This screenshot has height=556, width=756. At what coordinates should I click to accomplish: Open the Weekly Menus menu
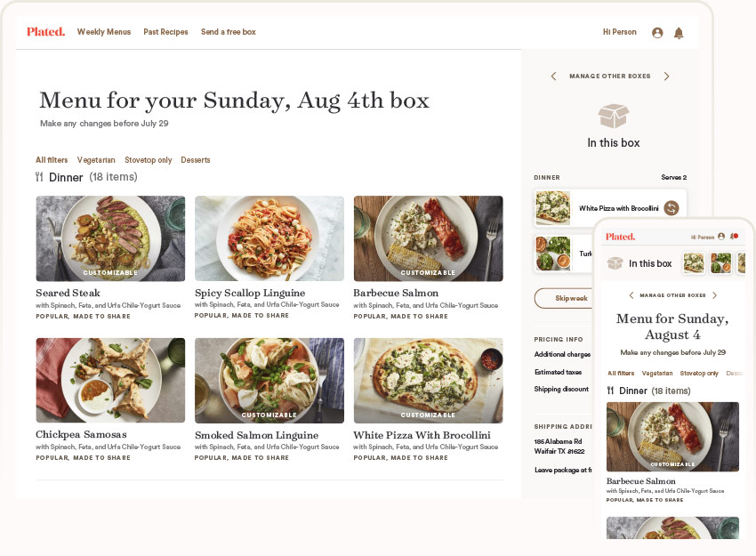pos(103,32)
